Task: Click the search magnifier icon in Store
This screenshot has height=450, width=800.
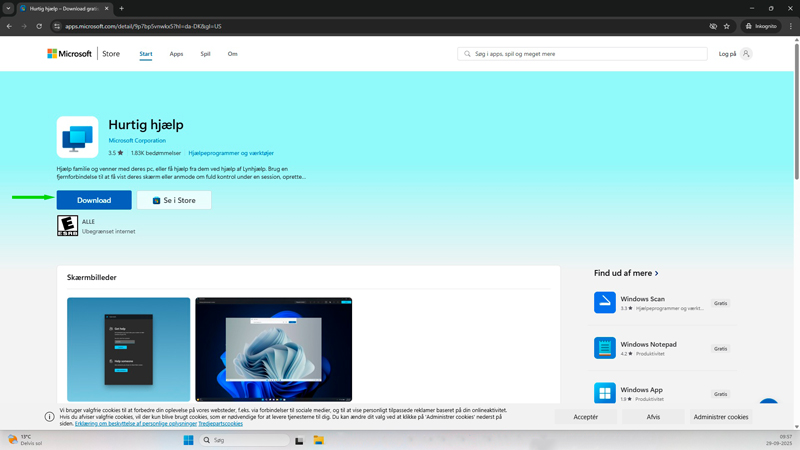Action: (467, 54)
